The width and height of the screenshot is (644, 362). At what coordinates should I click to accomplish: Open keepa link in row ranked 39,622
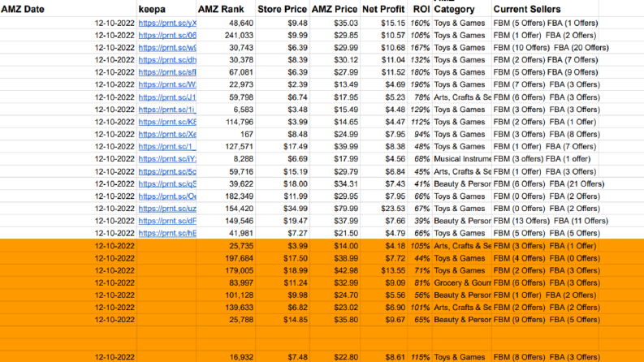tap(167, 184)
